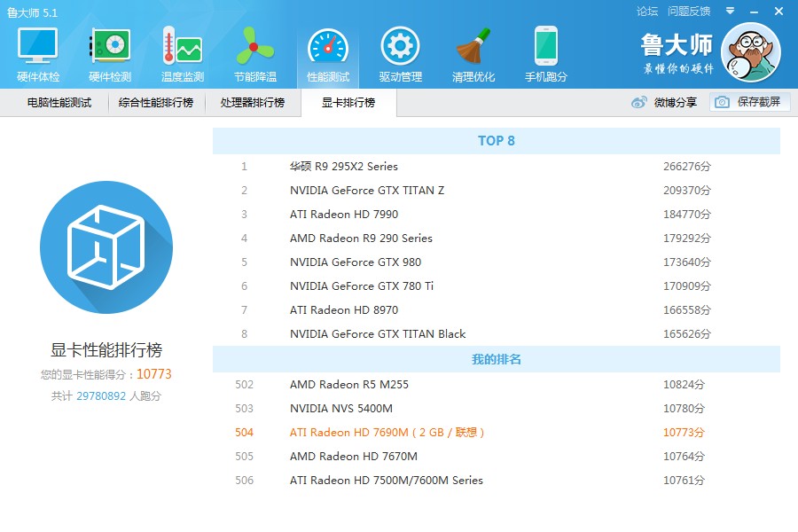
Task: Select row NVIDIA GeForce GTX TITAN Z
Action: pos(497,191)
